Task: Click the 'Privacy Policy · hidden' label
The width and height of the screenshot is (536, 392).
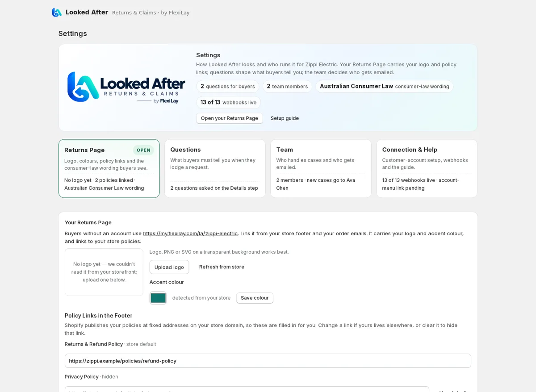Action: (x=92, y=377)
